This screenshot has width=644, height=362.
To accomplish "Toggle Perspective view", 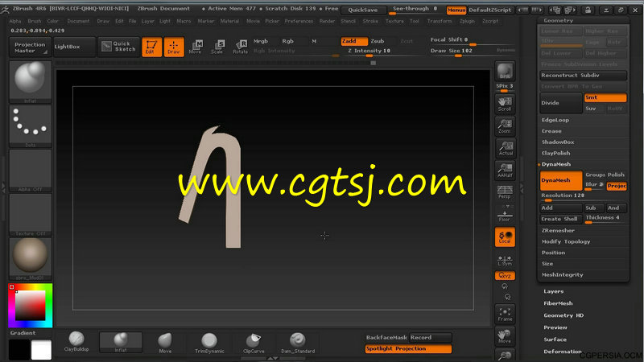I will (x=505, y=192).
